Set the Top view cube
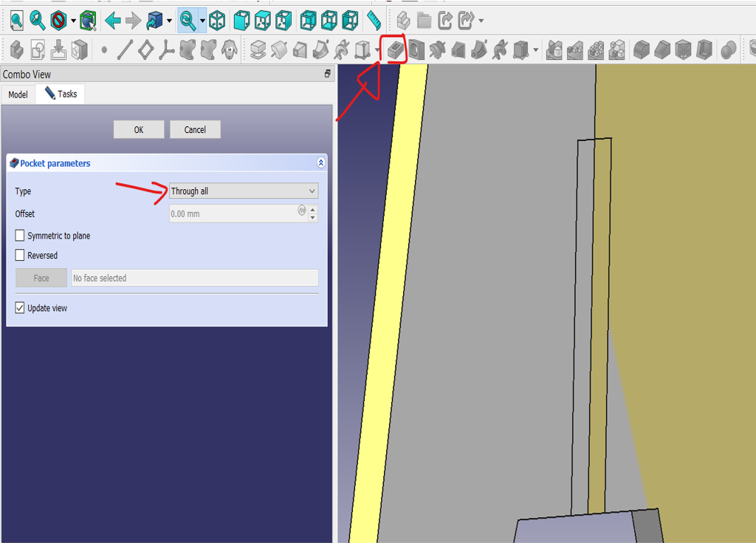Viewport: 756px width, 543px height. (262, 21)
